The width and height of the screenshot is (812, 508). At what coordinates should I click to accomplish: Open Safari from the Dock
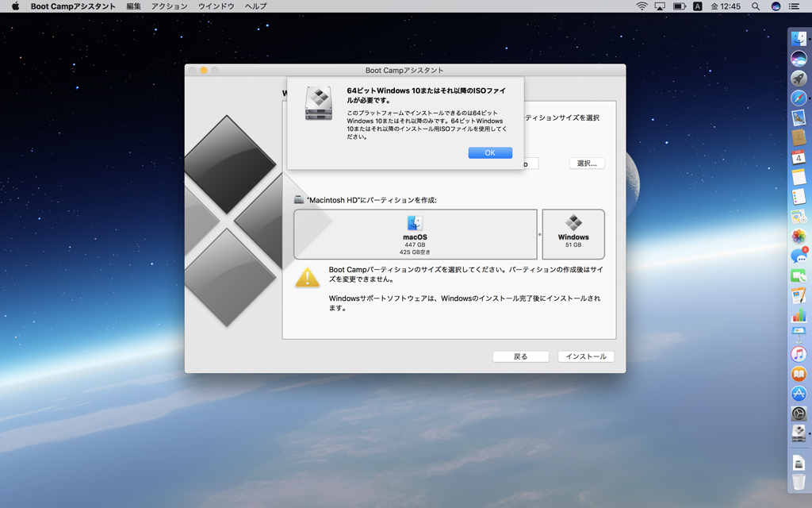click(799, 98)
